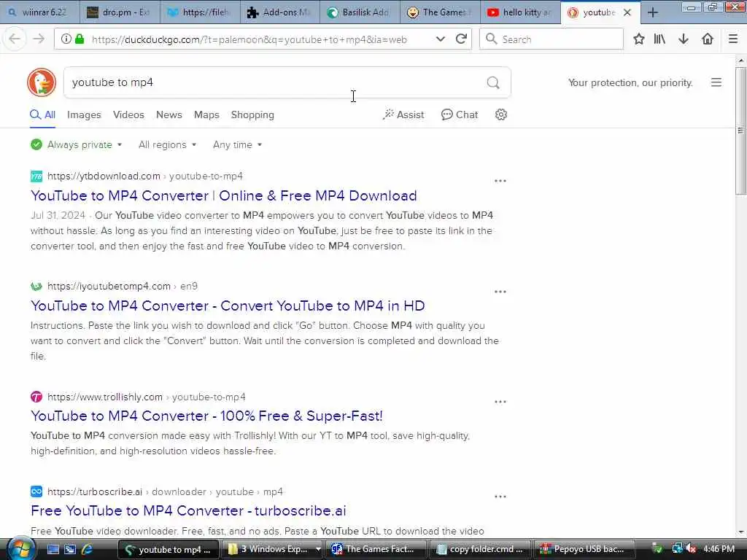Screen dimensions: 747x560
Task: Open The Games Factory taskbar button
Action: coord(376,550)
